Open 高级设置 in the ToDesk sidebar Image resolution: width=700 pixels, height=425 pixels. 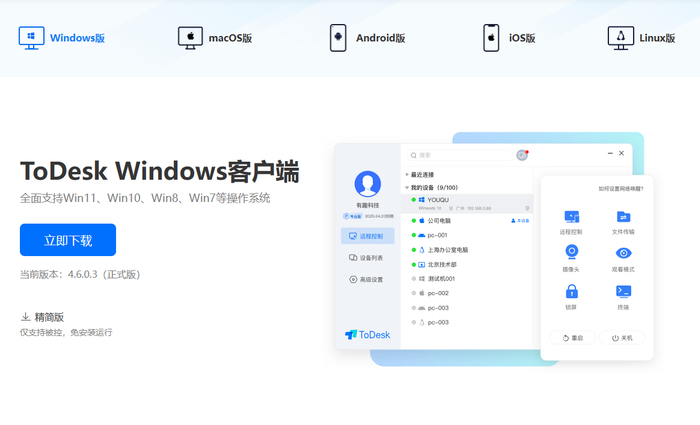pos(366,279)
